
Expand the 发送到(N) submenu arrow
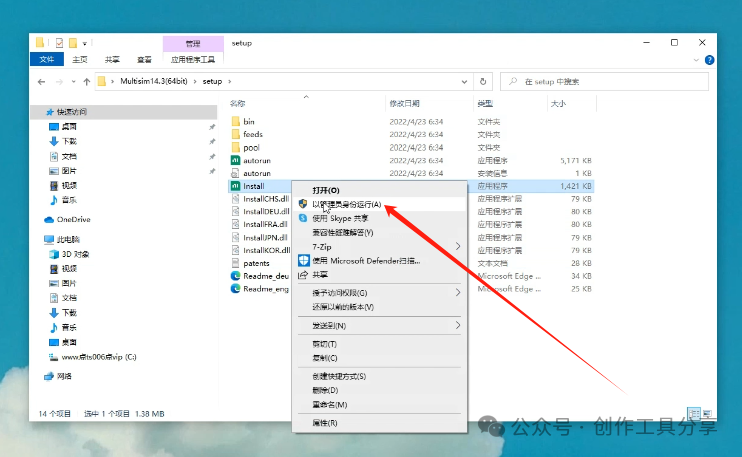pyautogui.click(x=458, y=325)
